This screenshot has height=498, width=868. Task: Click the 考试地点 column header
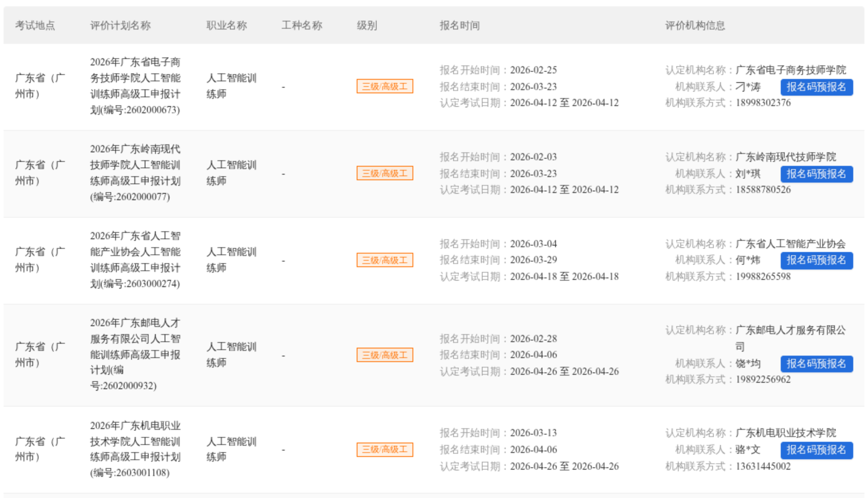tap(35, 26)
